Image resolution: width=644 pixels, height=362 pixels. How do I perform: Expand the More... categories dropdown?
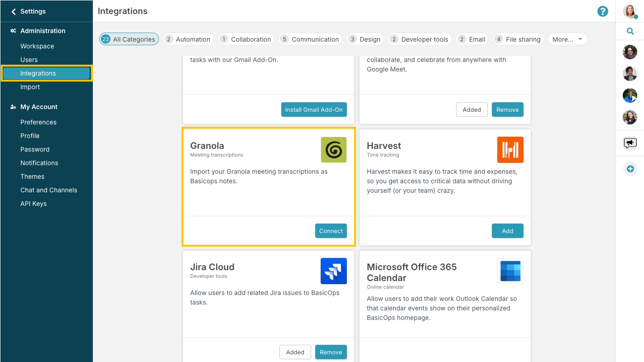(567, 39)
